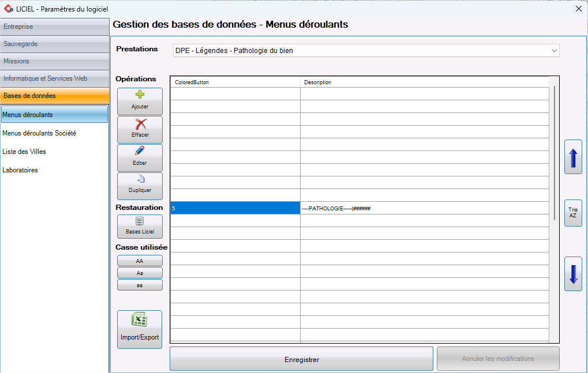Restore defaults with Bases Liciel icon
Viewport: 588px width, 373px height.
tap(140, 222)
